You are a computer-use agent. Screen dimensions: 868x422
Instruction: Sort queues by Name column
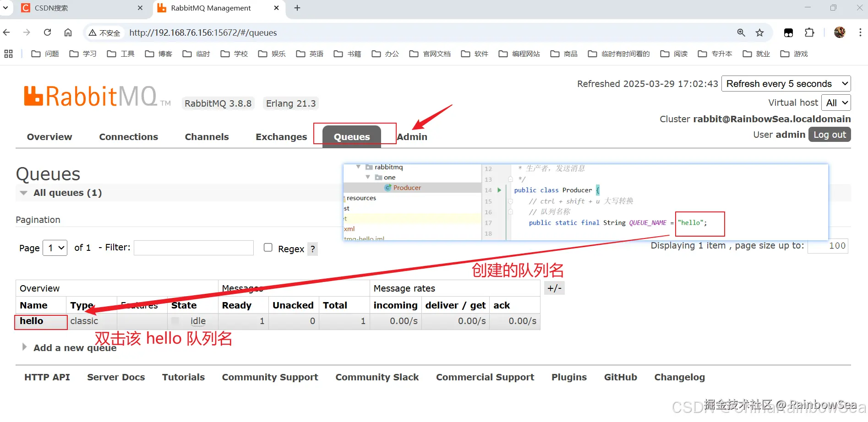[33, 305]
